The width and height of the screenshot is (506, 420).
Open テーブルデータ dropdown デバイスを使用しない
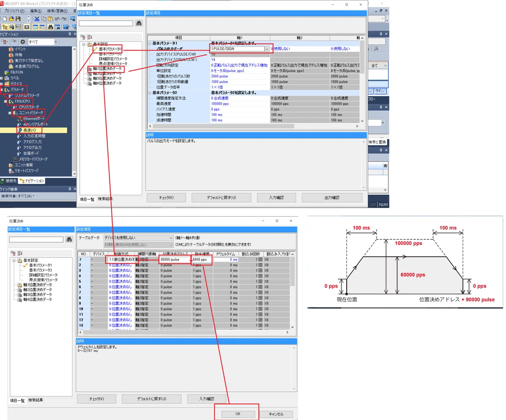click(171, 238)
